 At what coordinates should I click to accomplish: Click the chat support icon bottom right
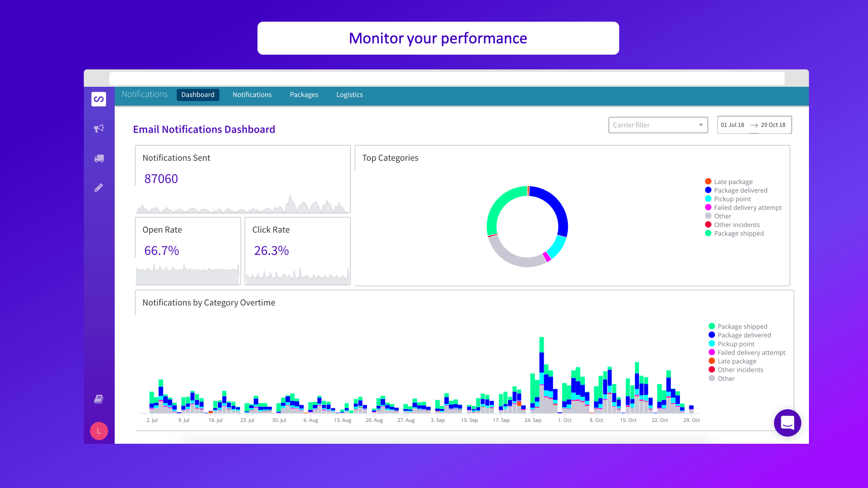point(788,423)
